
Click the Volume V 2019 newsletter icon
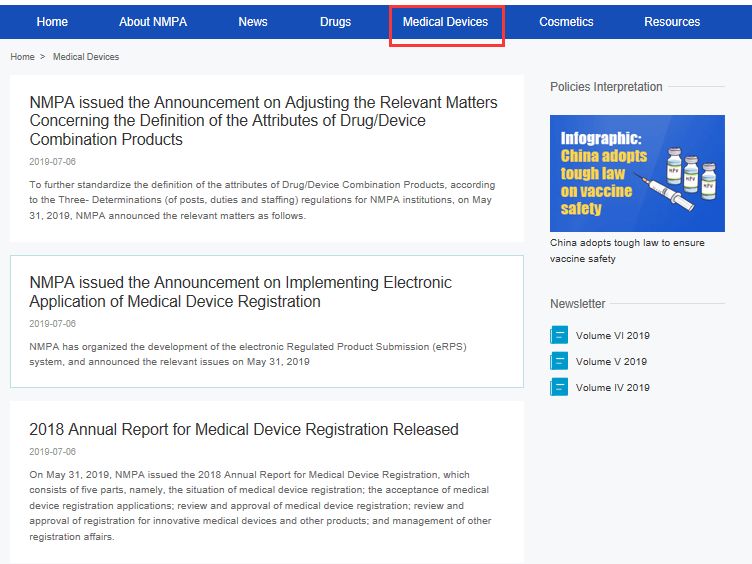tap(559, 362)
